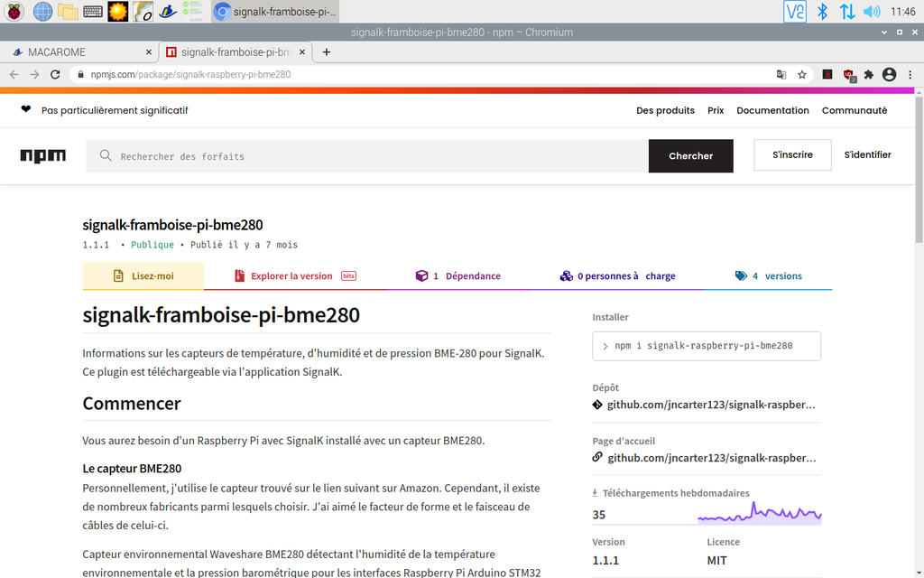This screenshot has height=578, width=924.
Task: Go to npm home via logo
Action: pyautogui.click(x=43, y=155)
